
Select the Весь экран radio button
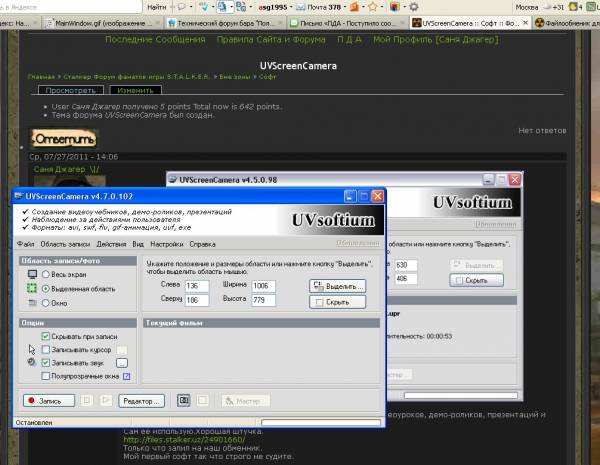[46, 274]
